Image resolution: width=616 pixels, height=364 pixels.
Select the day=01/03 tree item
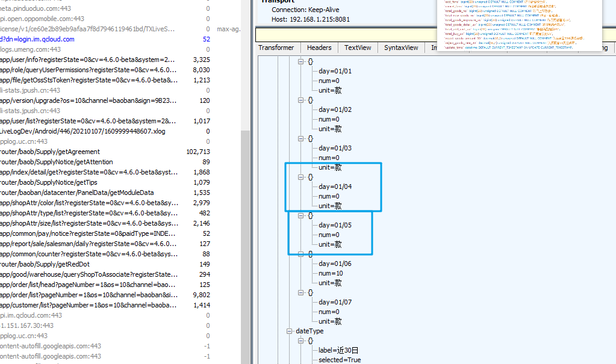click(335, 148)
